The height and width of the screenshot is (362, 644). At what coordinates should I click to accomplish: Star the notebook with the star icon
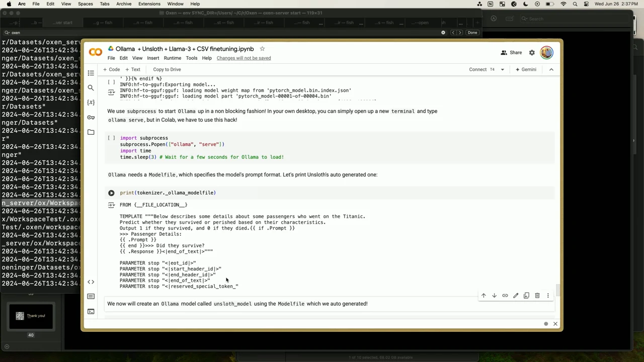coord(262,49)
